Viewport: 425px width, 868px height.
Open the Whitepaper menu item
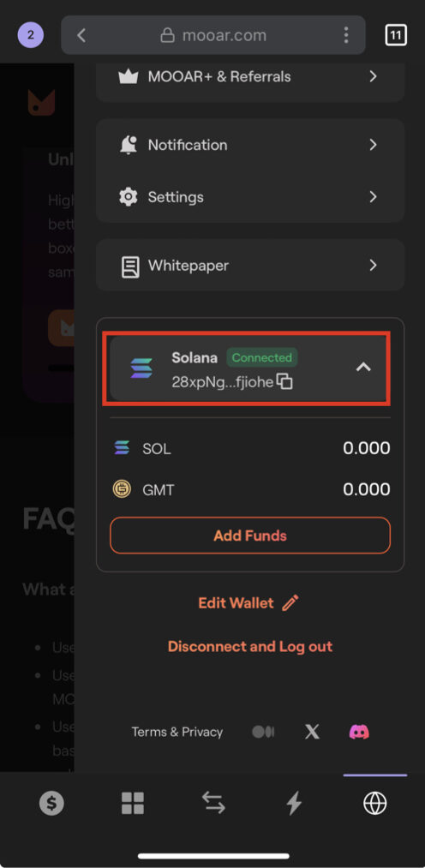tap(250, 266)
